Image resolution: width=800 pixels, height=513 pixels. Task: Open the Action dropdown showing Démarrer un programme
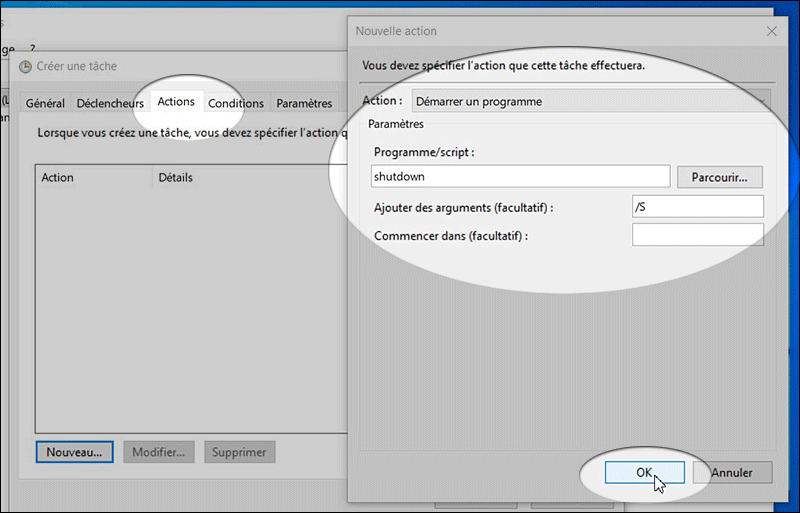click(590, 101)
